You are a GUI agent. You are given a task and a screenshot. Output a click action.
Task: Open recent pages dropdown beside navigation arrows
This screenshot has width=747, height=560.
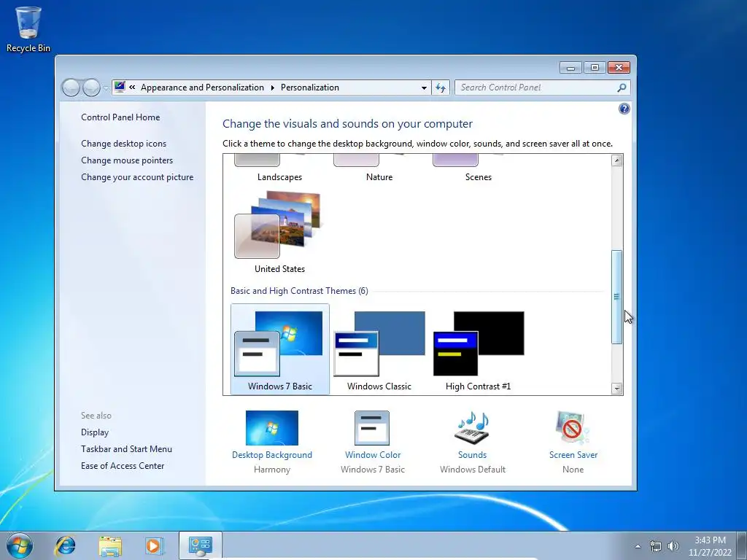(105, 88)
